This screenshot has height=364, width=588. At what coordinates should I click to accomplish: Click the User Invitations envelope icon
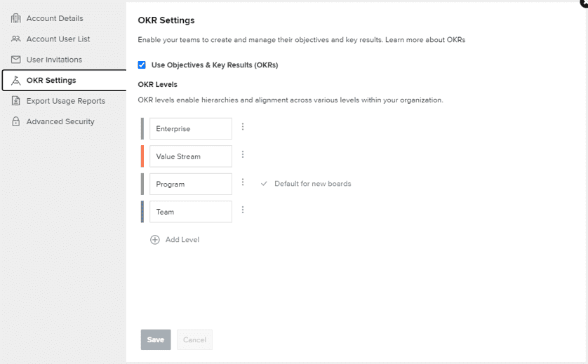(15, 60)
